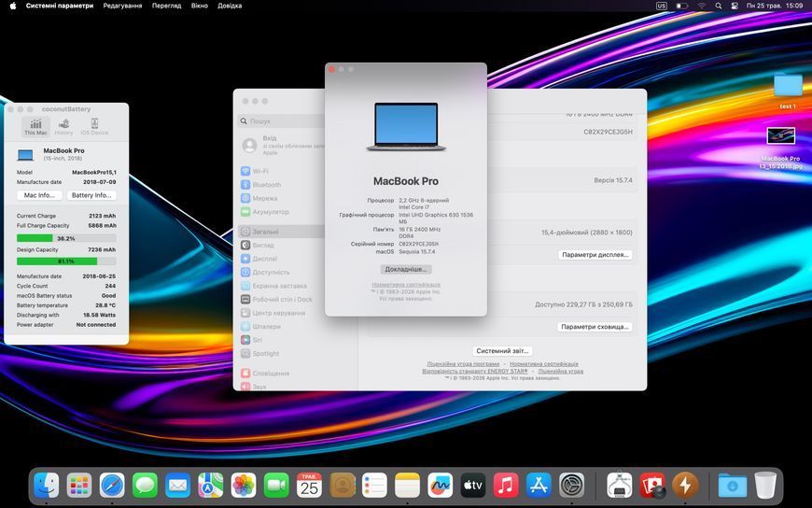The width and height of the screenshot is (812, 508).
Task: Open Control Center from menu bar
Action: [x=735, y=6]
